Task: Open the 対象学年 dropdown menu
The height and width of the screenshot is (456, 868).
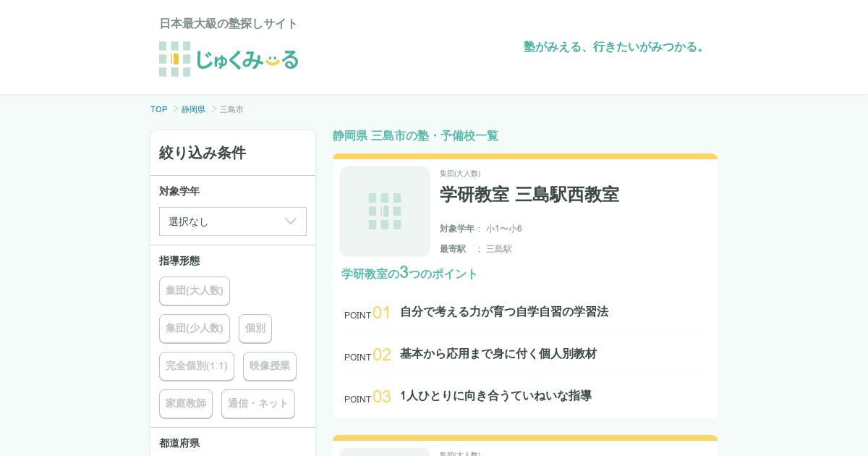Action: [x=232, y=221]
